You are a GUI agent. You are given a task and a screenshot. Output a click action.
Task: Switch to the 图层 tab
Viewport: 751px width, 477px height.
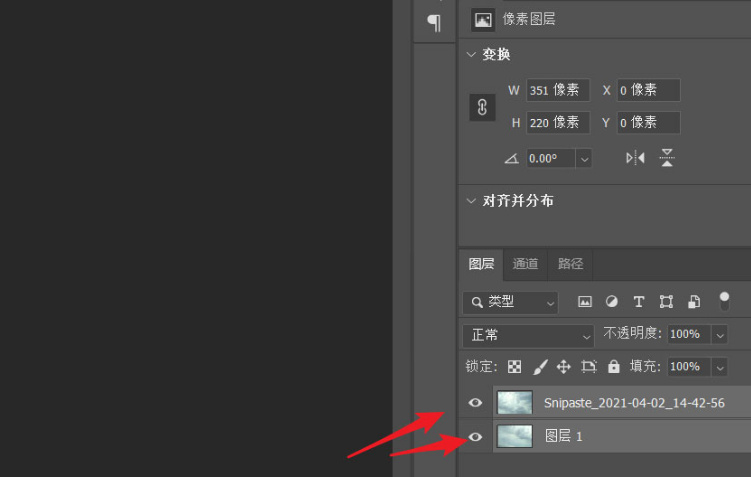(481, 264)
